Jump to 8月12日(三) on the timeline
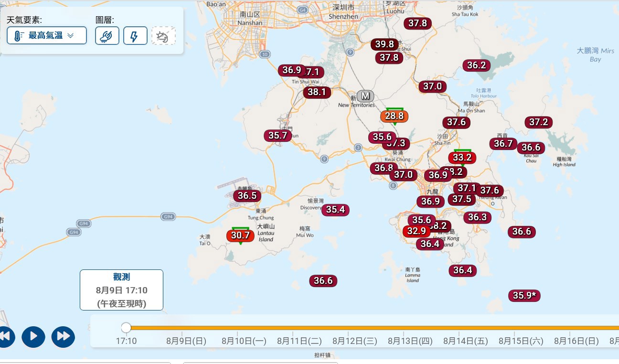This screenshot has height=364, width=619. 355,341
